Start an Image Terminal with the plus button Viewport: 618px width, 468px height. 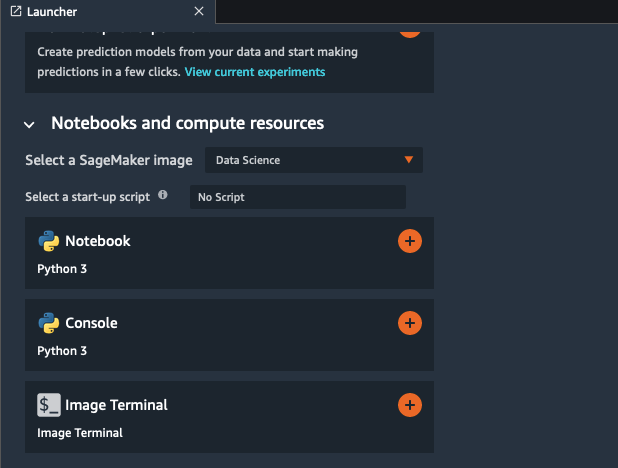coord(409,405)
